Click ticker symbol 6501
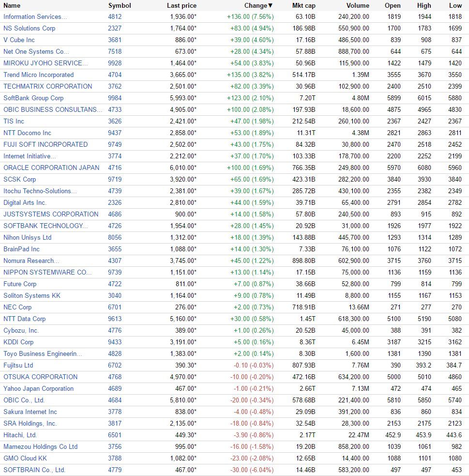 (x=115, y=435)
